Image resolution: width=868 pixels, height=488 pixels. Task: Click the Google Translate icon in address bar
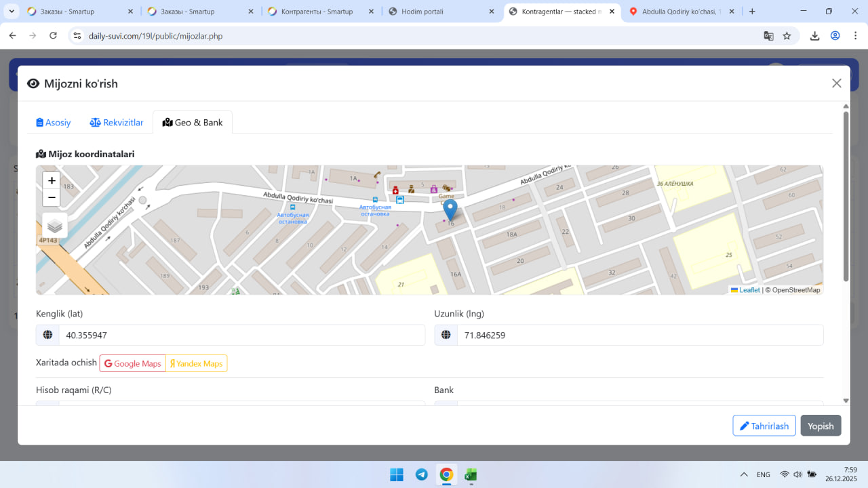pyautogui.click(x=768, y=36)
